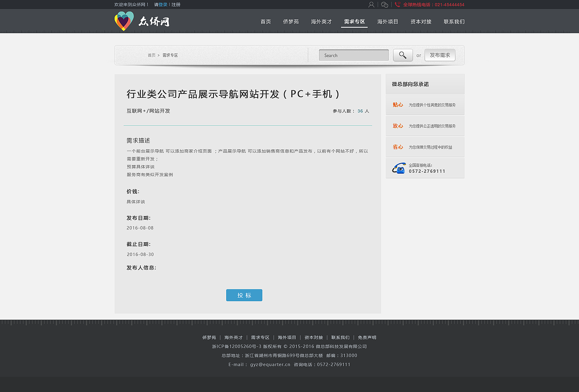Open the WeChat icon in top bar
The width and height of the screenshot is (579, 392).
[x=384, y=5]
